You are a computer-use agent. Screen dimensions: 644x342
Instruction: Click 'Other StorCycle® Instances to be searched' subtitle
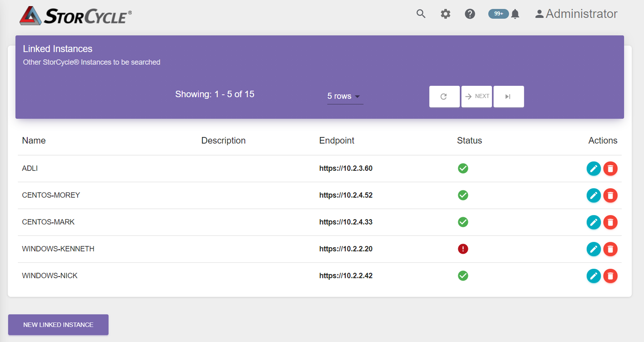tap(91, 62)
